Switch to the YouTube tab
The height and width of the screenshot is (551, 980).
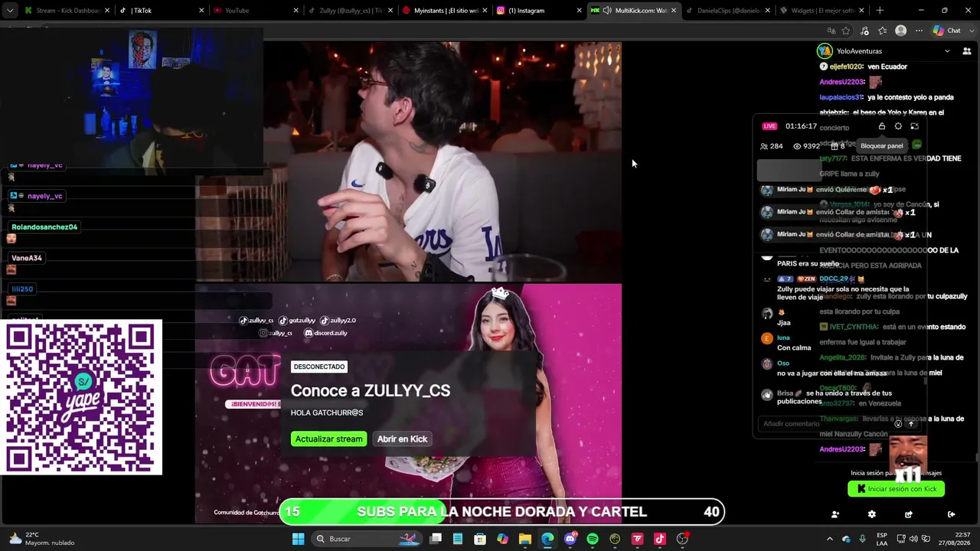253,11
